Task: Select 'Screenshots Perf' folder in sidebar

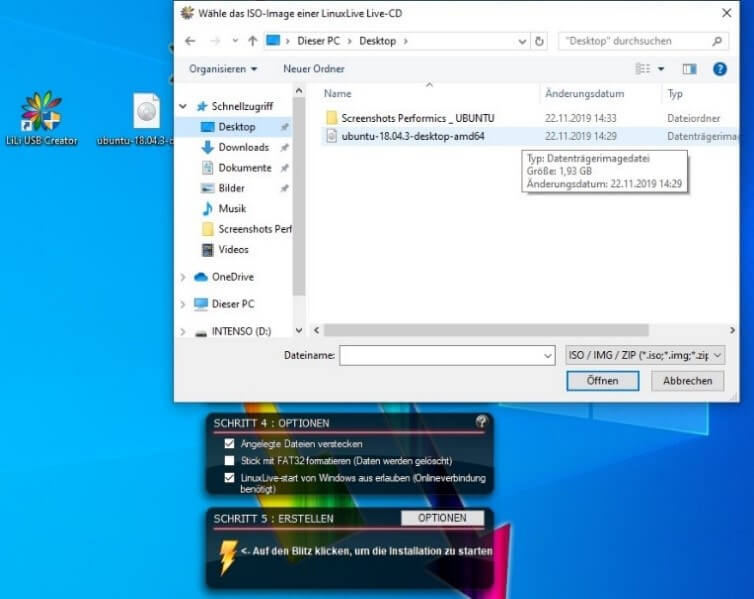Action: (x=246, y=229)
